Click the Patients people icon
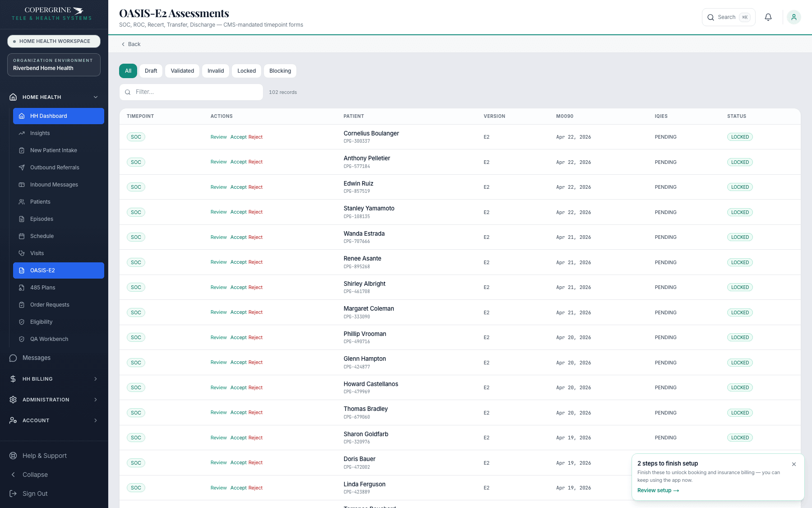 pos(22,202)
